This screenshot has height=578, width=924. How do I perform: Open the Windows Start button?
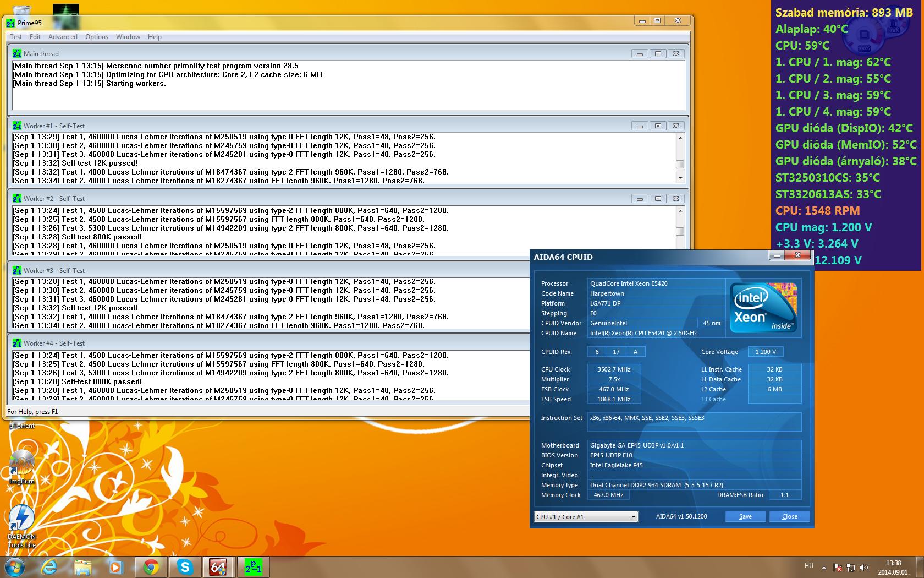[14, 567]
